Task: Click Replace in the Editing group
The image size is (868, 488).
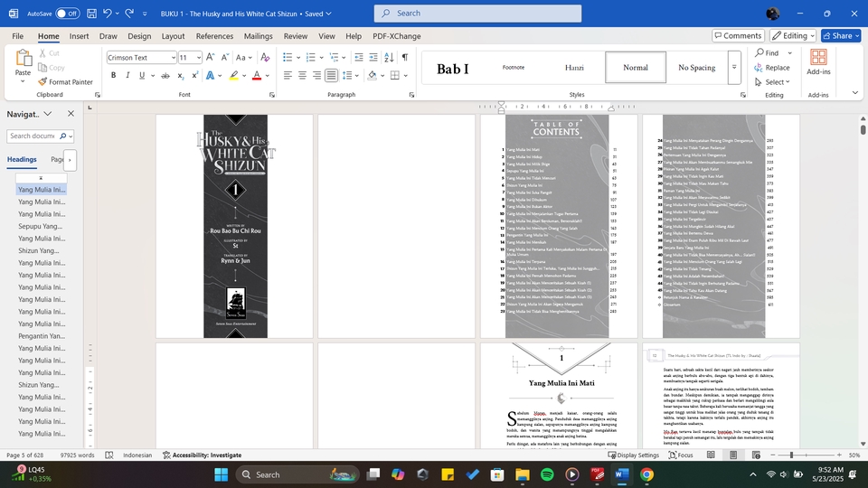Action: click(x=772, y=68)
